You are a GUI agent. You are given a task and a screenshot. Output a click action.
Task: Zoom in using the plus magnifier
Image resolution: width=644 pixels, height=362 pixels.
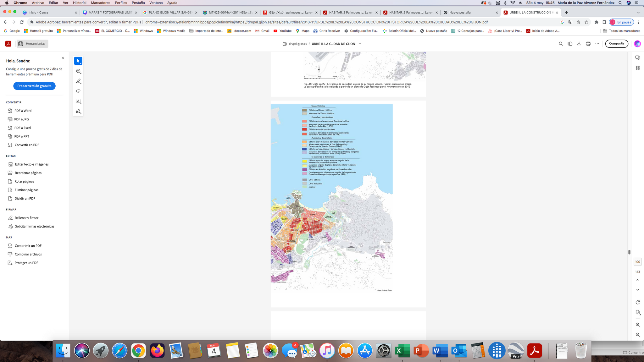(x=637, y=325)
